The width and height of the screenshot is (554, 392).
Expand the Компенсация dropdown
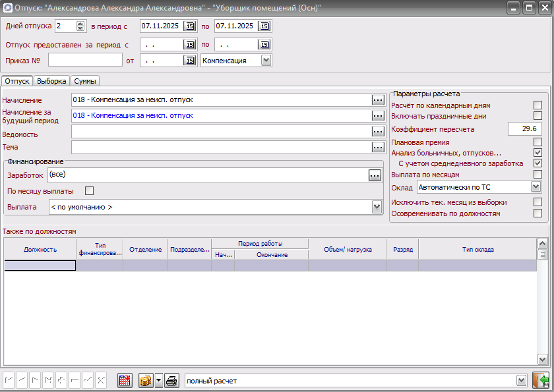[x=266, y=61]
